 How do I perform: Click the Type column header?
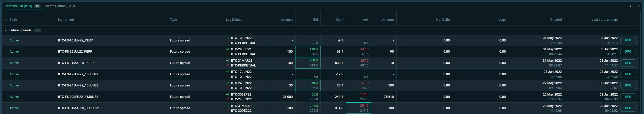click(173, 20)
